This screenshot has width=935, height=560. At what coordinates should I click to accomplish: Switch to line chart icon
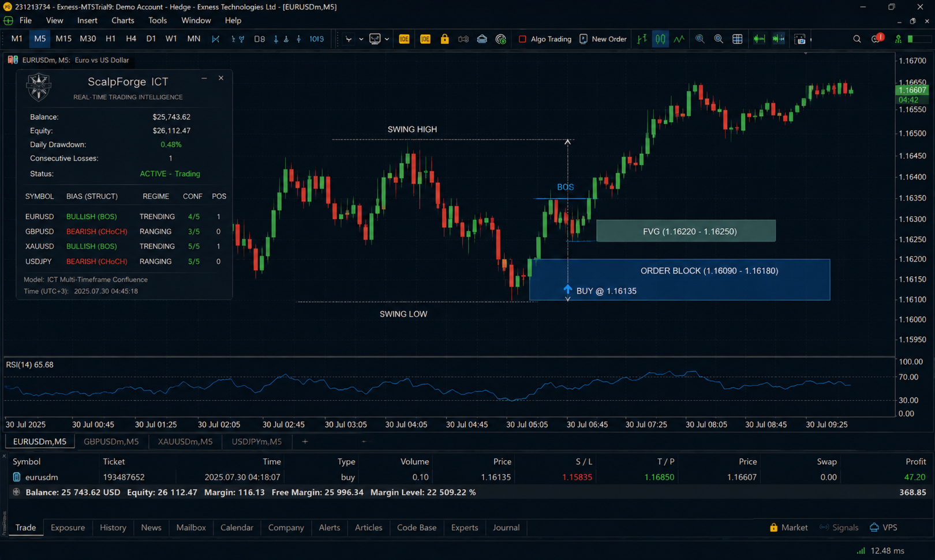tap(679, 39)
